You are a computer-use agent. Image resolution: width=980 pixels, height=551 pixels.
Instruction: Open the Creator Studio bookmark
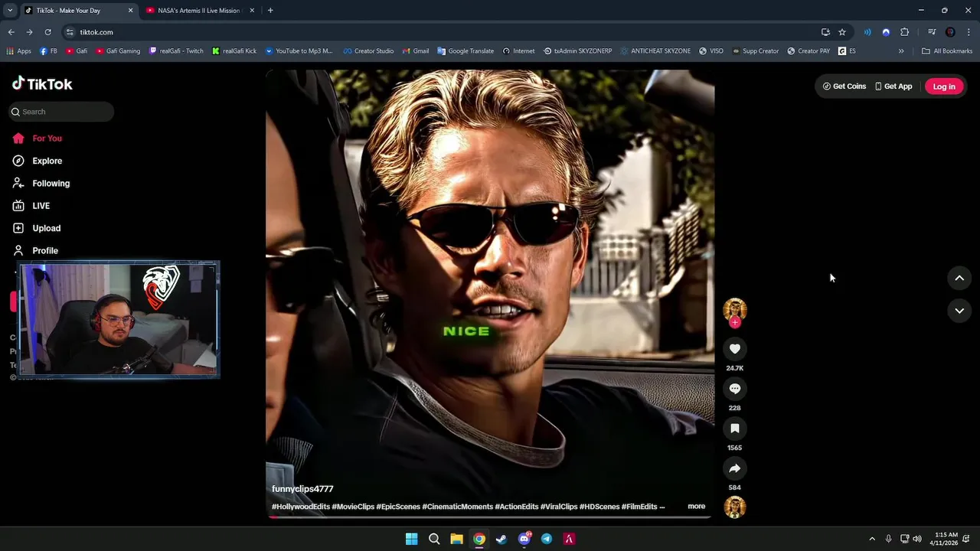coord(368,51)
